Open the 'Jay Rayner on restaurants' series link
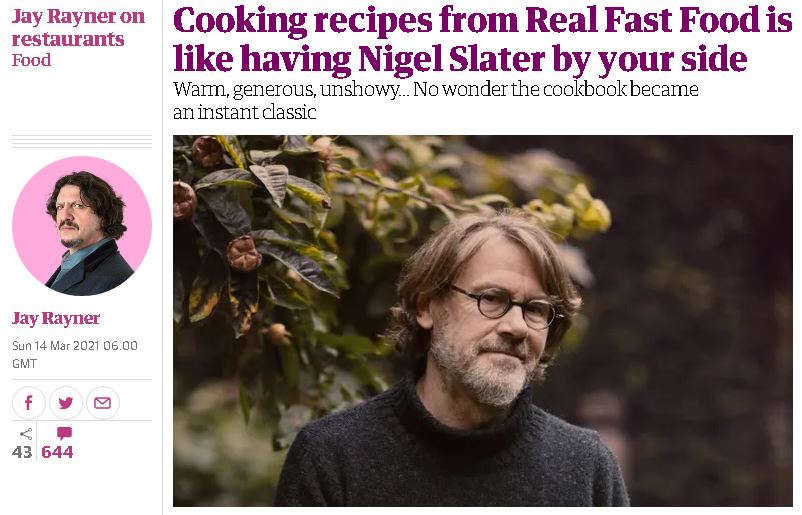 [x=78, y=27]
